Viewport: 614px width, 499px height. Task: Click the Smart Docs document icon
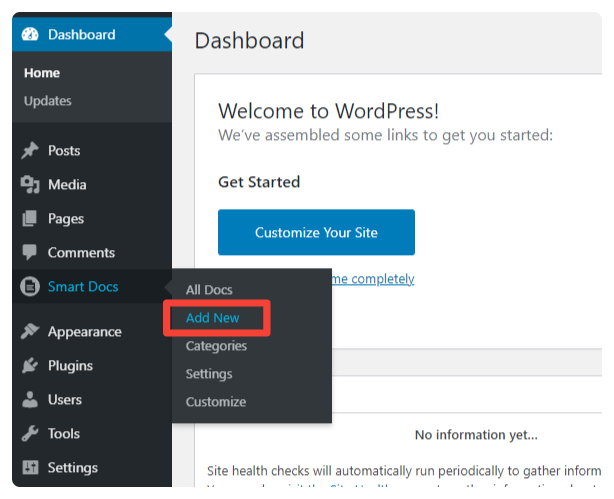click(30, 286)
